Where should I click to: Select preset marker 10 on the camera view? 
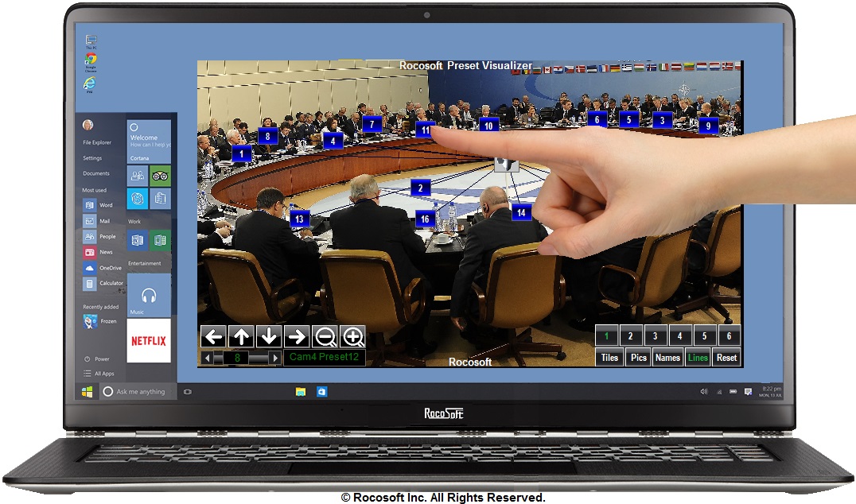click(488, 126)
